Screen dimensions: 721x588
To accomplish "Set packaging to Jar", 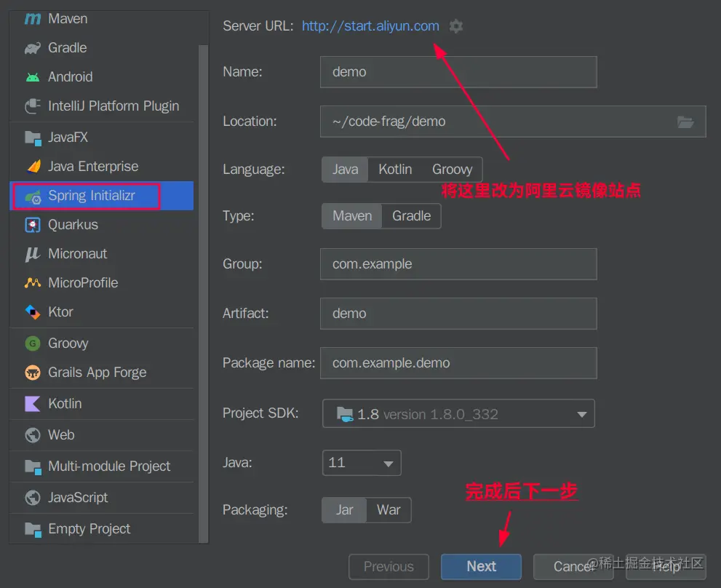I will (x=344, y=510).
